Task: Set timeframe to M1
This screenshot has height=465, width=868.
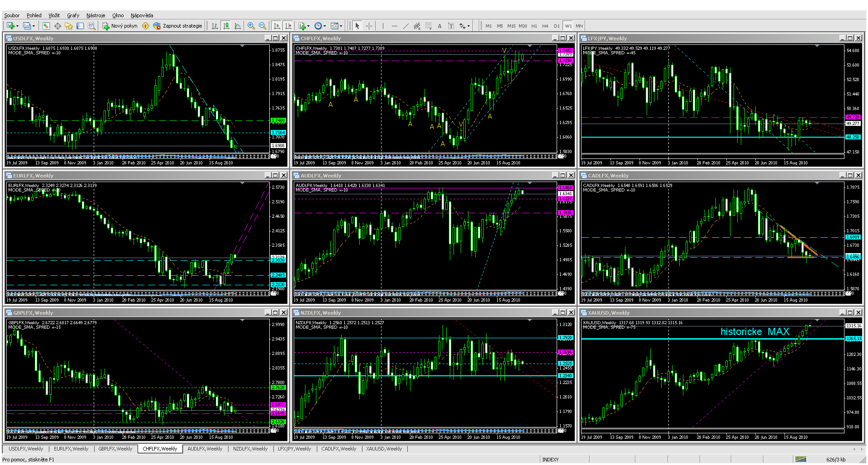Action: [x=489, y=26]
